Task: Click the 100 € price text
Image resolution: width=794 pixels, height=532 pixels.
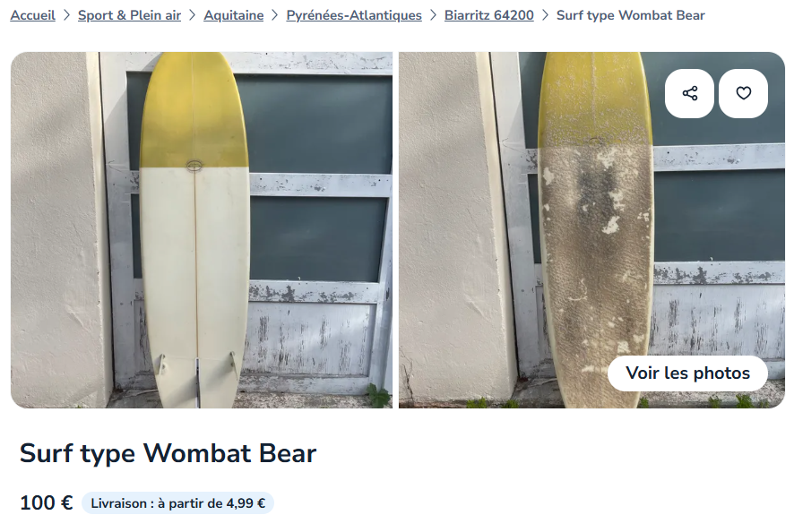Action: point(46,503)
